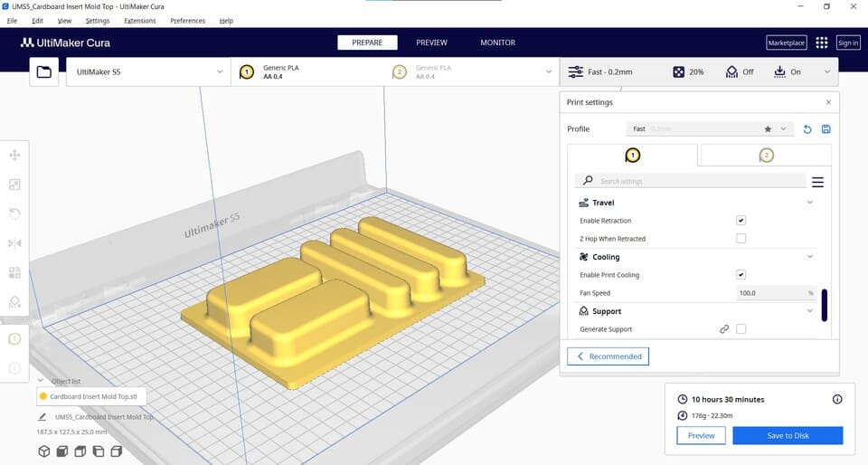Screen dimensions: 868x465
Task: Choose extruder 1 in left toolbar
Action: coord(15,338)
